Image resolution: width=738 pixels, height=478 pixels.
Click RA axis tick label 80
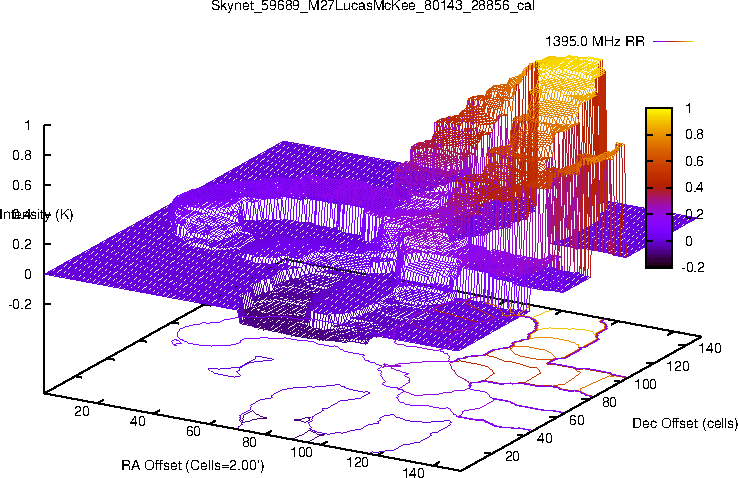pos(249,442)
